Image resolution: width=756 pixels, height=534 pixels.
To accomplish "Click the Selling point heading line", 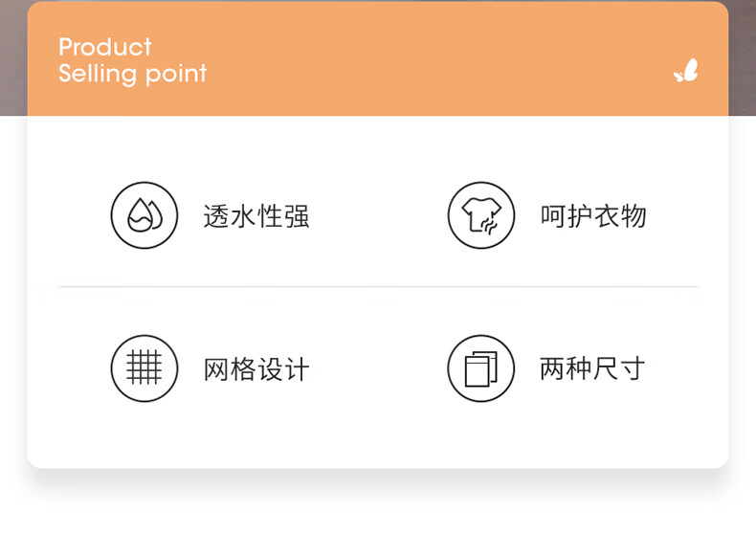I will pyautogui.click(x=132, y=74).
